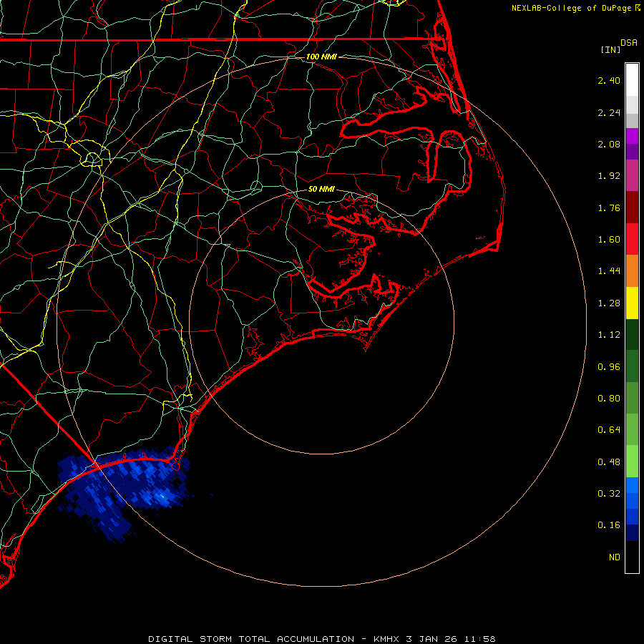Click the 1.28 legend value
644x644 pixels.
coord(609,303)
